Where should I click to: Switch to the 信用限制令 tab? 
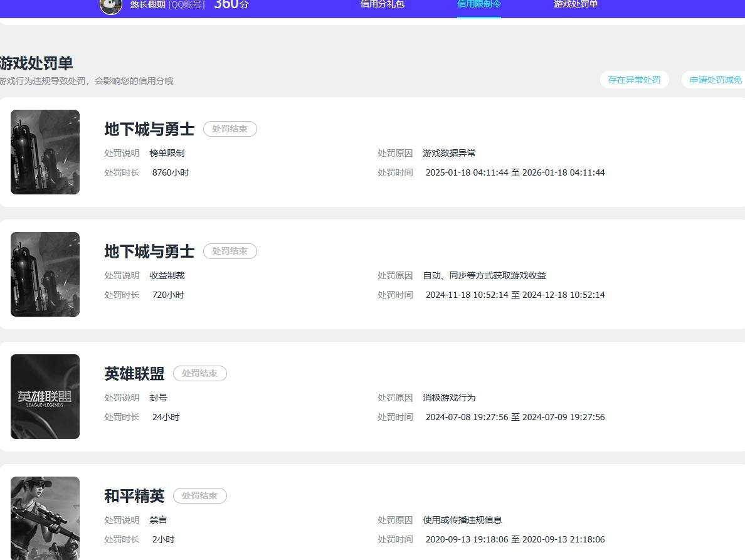479,4
